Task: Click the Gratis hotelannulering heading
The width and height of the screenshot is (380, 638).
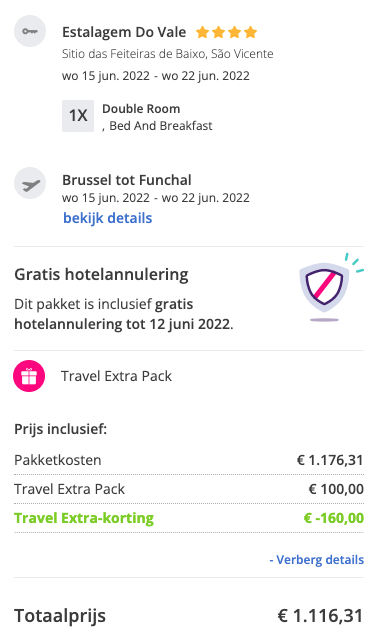Action: point(101,274)
